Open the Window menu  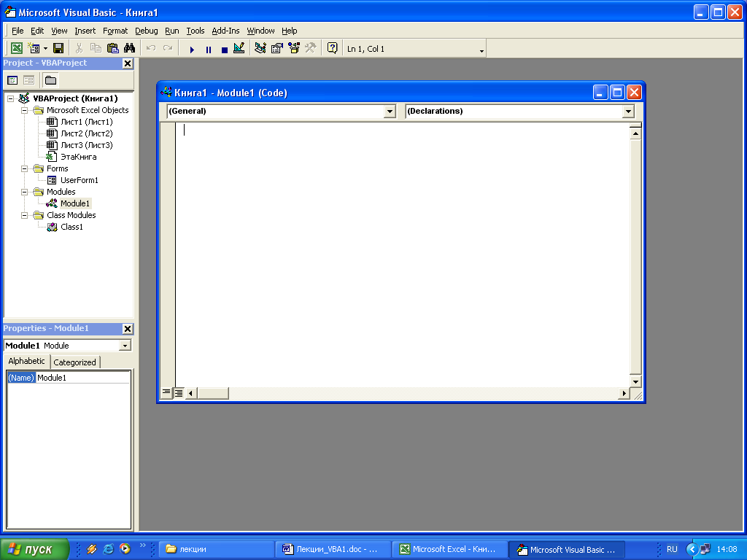click(x=260, y=31)
